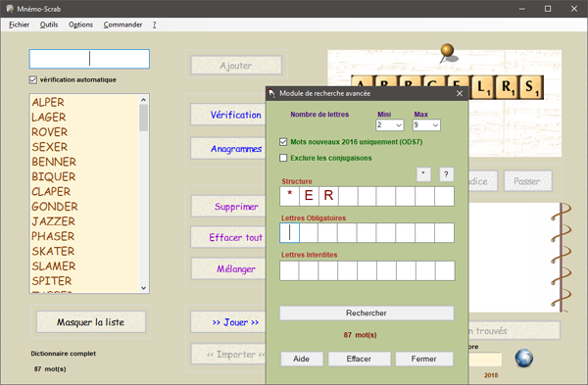Select SLAMER in the word list
Image resolution: width=588 pixels, height=385 pixels.
(54, 266)
